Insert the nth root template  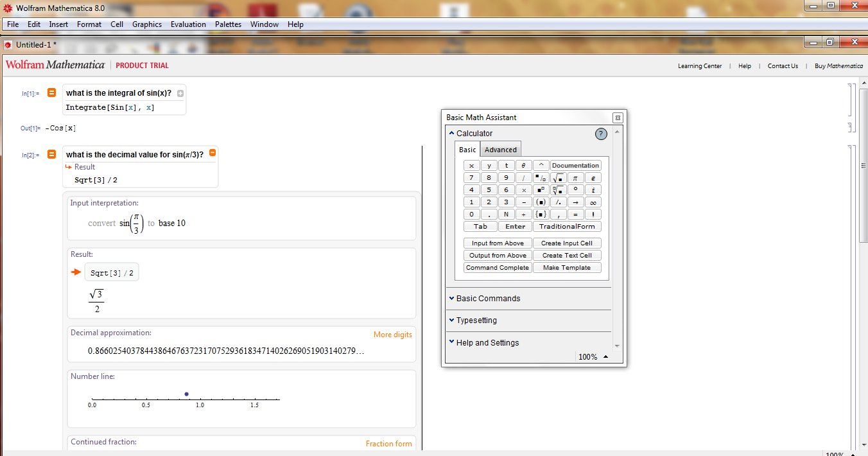click(x=558, y=190)
